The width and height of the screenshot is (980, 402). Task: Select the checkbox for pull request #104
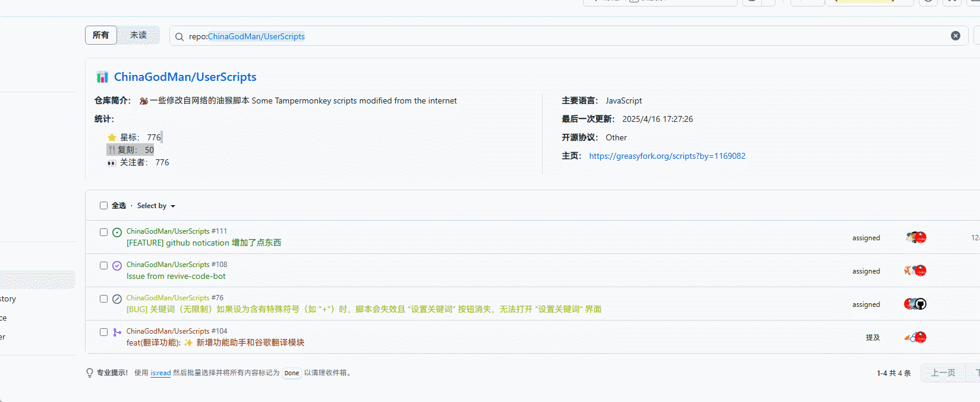pos(103,332)
